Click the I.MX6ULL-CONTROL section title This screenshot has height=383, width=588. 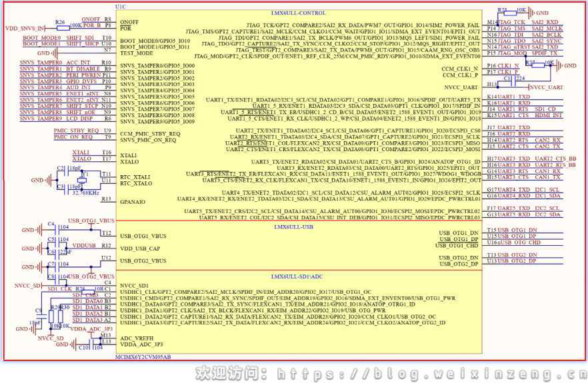point(299,13)
